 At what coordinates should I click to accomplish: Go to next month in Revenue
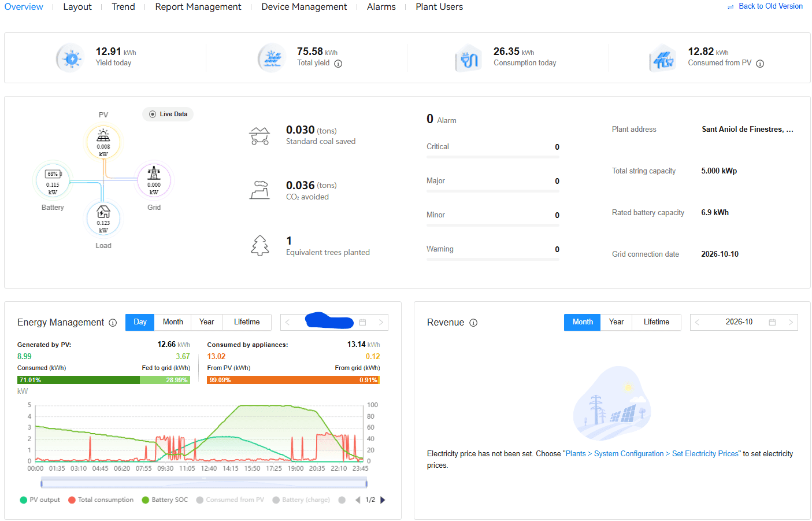(x=791, y=322)
